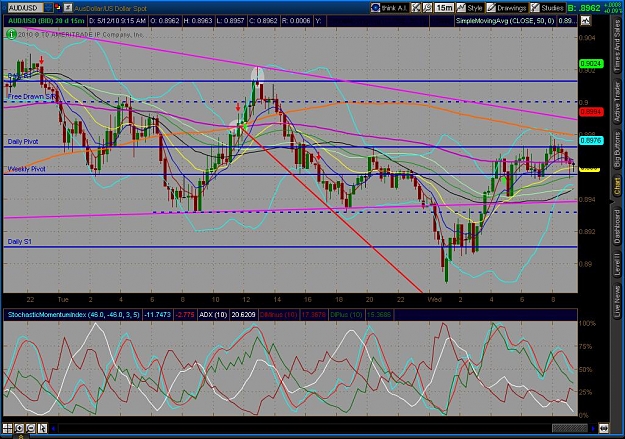Click the gray icon before AusDollar title
The width and height of the screenshot is (625, 439).
click(68, 7)
